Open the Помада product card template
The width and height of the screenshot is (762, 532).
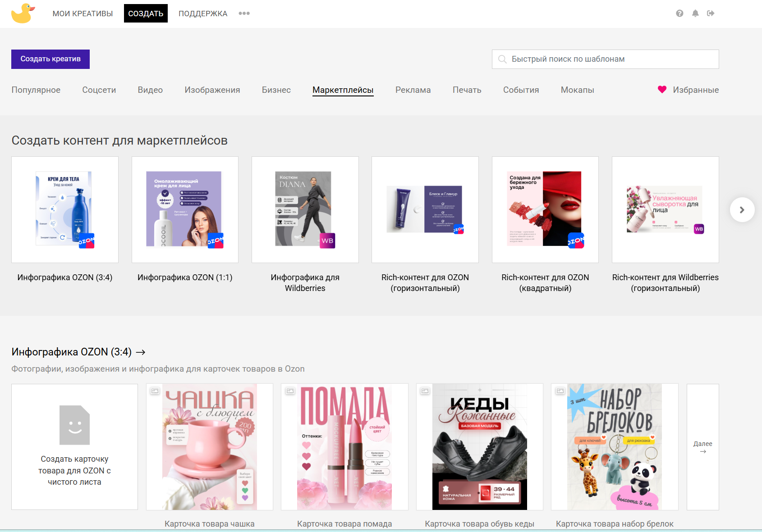click(x=344, y=447)
